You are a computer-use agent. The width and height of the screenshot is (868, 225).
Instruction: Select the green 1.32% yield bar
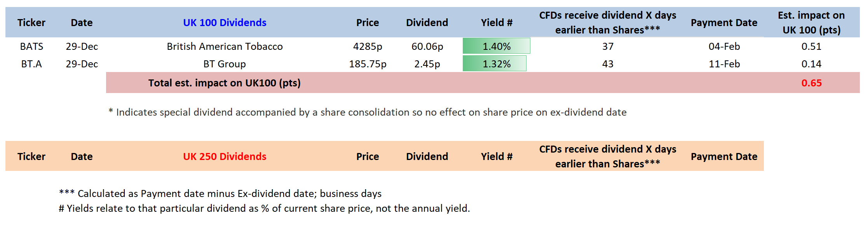point(494,64)
